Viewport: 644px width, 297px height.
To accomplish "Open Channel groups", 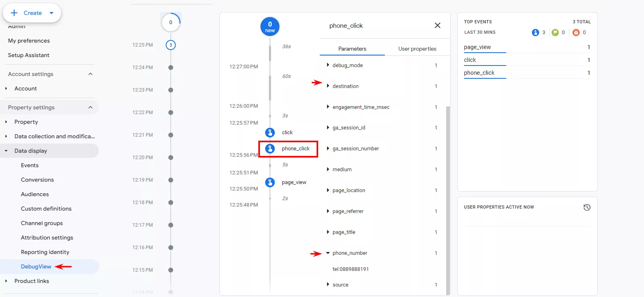I will click(x=42, y=223).
